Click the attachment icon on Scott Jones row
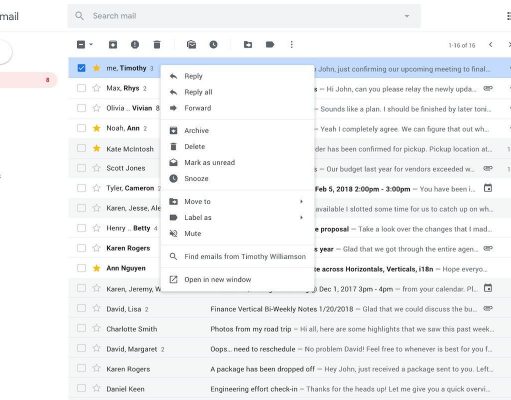The width and height of the screenshot is (511, 400). coord(488,169)
